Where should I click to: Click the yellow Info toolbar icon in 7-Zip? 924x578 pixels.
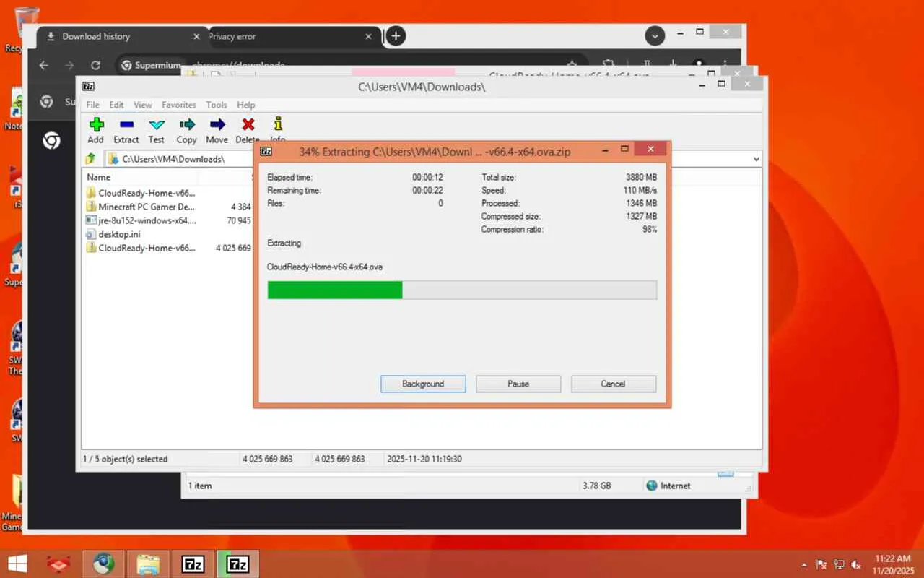coord(278,124)
